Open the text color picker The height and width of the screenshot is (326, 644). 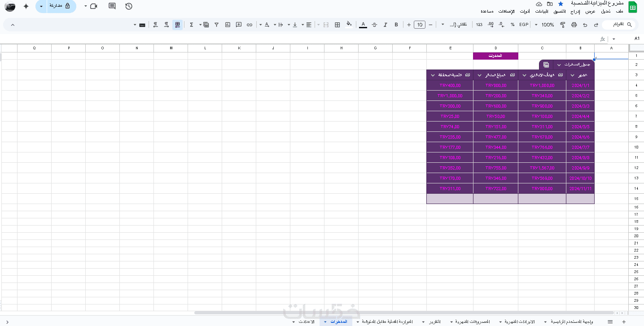(x=363, y=25)
